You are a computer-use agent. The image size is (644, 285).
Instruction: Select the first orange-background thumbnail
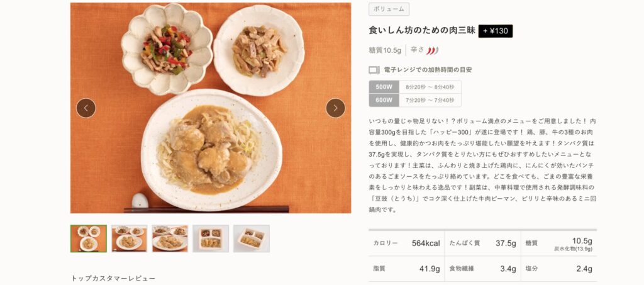point(88,238)
